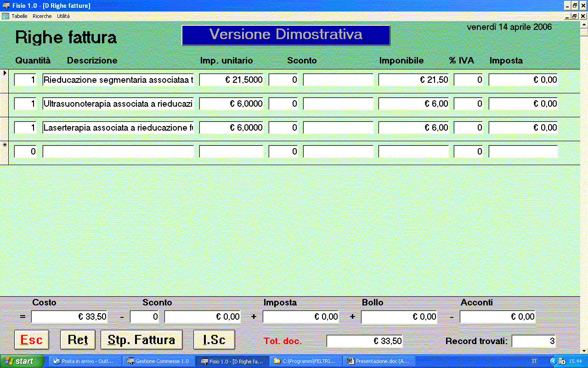Screen dimensions: 588x368
Task: Click the % IVA field in the Rieducazione row
Action: tap(469, 80)
